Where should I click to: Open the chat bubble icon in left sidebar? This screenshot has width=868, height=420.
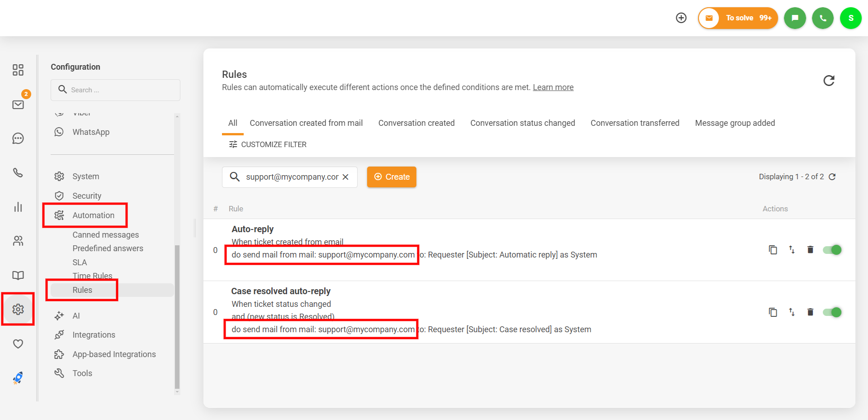click(x=18, y=138)
